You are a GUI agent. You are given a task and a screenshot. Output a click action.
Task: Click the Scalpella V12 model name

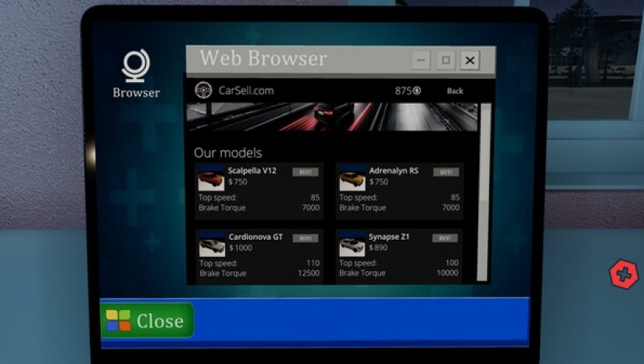252,170
